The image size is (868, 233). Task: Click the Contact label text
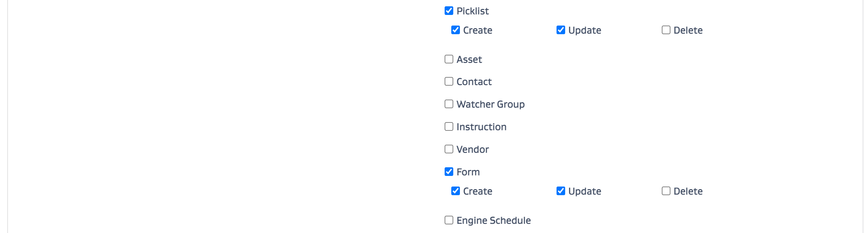pos(474,82)
